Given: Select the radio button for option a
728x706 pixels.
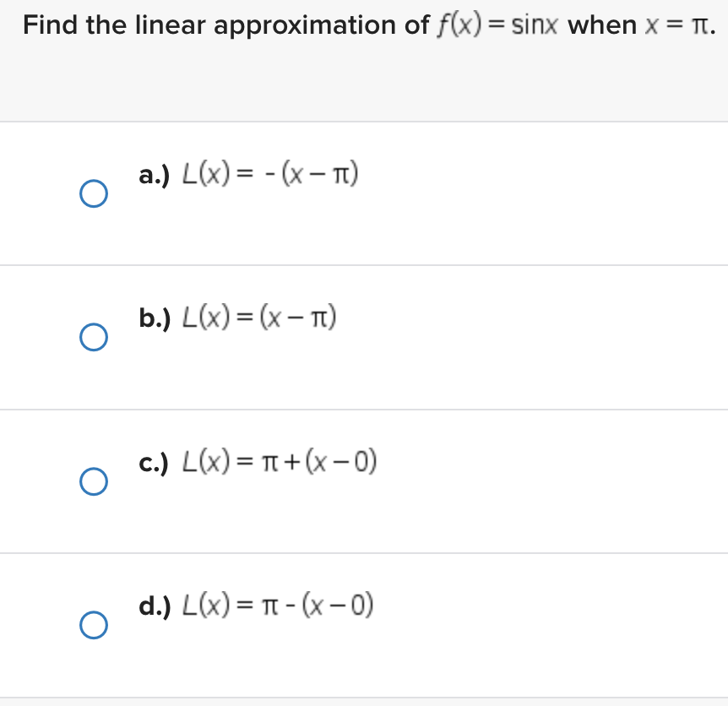Looking at the screenshot, I should click(93, 193).
